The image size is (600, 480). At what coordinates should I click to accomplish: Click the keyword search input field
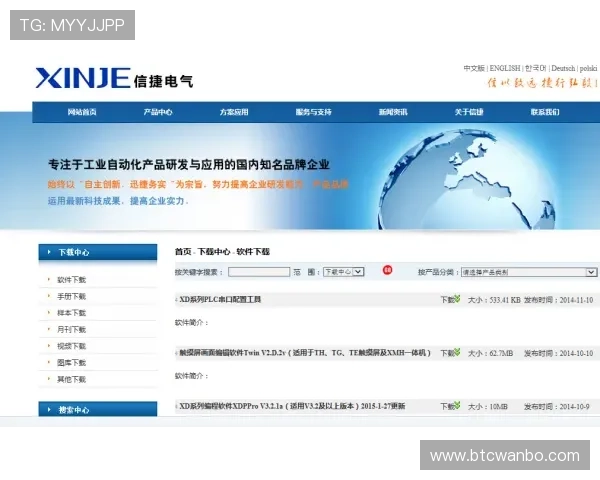click(x=259, y=272)
